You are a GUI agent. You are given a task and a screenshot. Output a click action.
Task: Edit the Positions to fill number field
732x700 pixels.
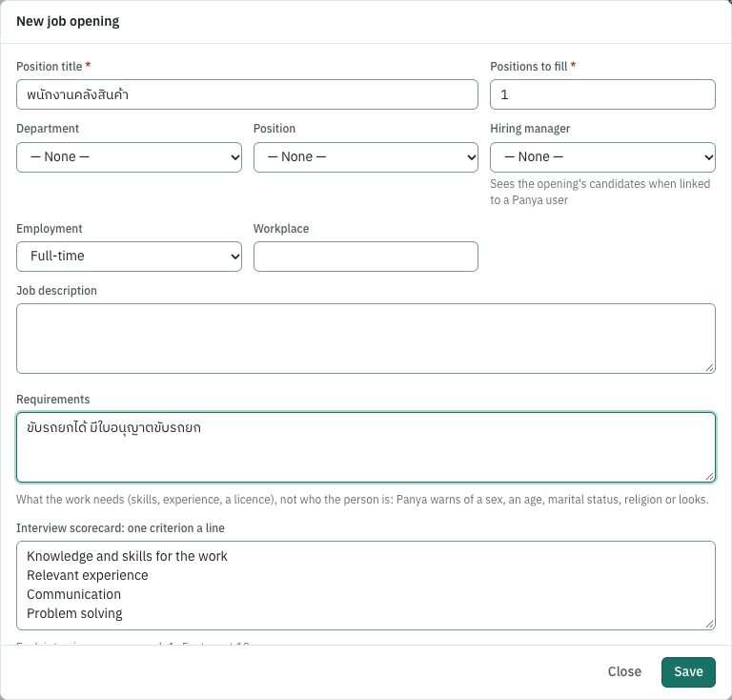[x=602, y=94]
